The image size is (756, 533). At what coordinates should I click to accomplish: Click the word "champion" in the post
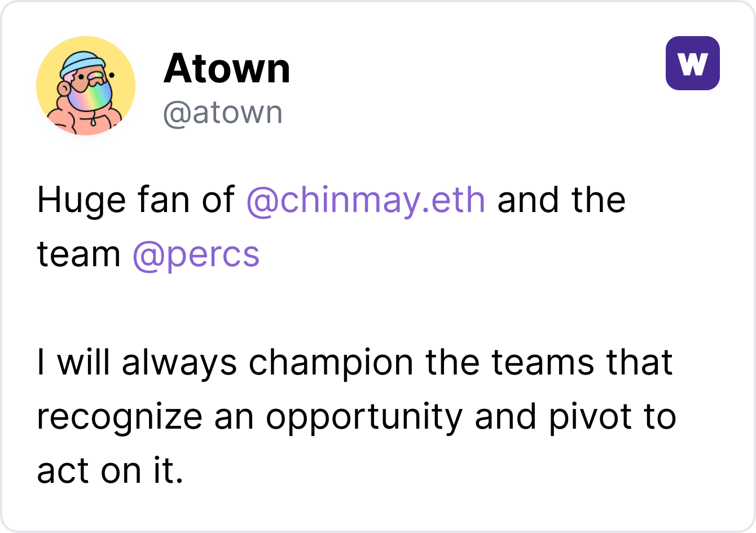[331, 363]
